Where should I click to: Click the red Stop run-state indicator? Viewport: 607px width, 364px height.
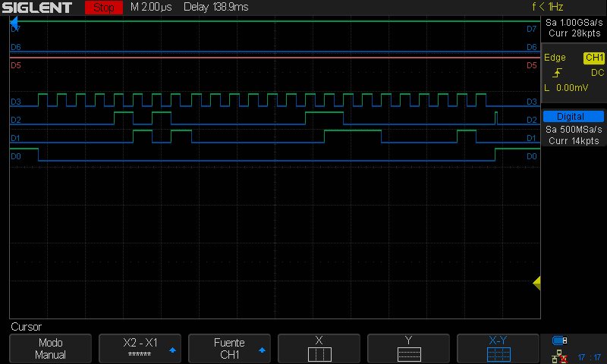pos(104,8)
